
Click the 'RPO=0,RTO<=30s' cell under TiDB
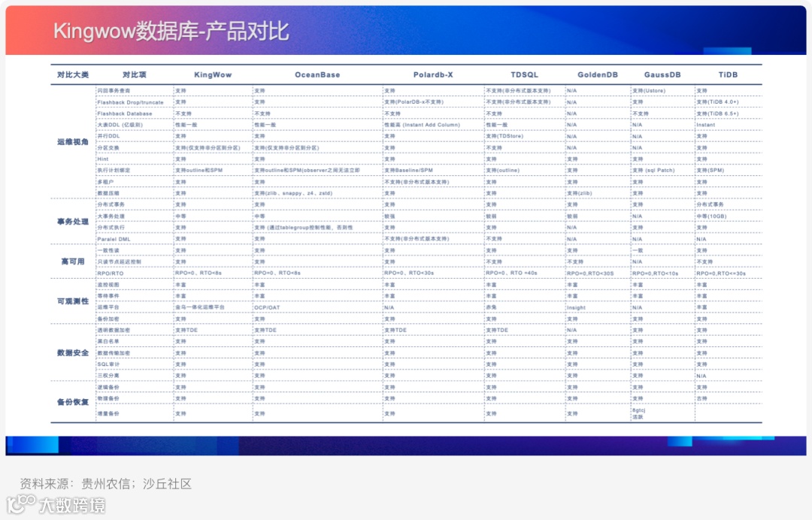coord(721,274)
